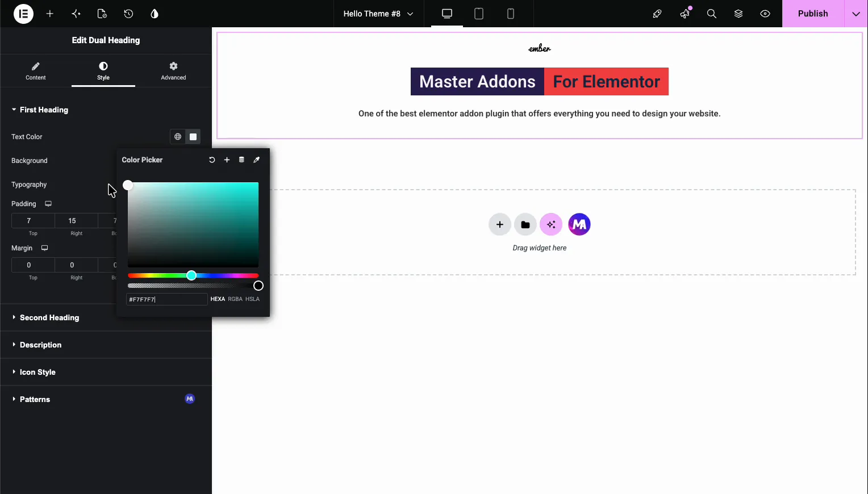Reset color in Color Picker
This screenshot has height=494, width=868.
(x=212, y=160)
